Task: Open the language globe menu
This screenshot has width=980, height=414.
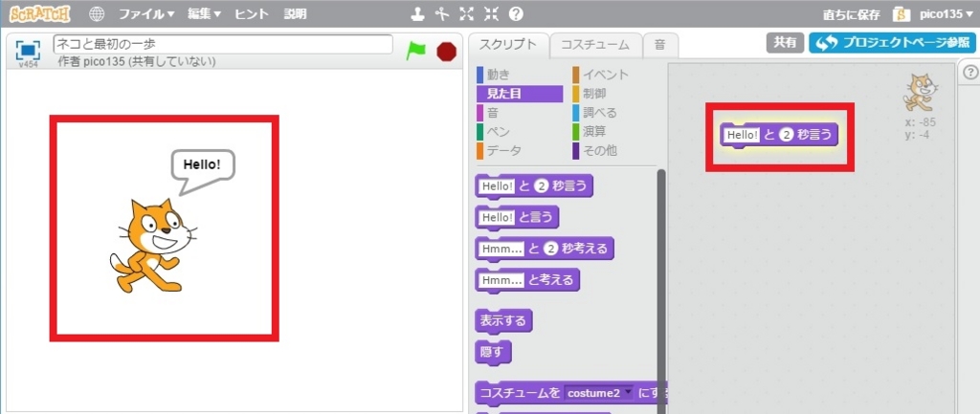Action: (x=97, y=13)
